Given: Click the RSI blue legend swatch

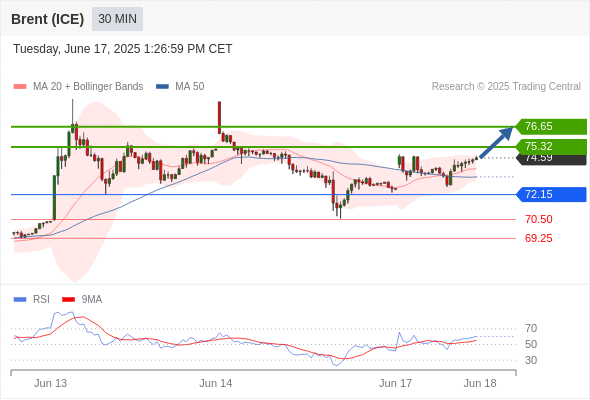Looking at the screenshot, I should pos(20,300).
